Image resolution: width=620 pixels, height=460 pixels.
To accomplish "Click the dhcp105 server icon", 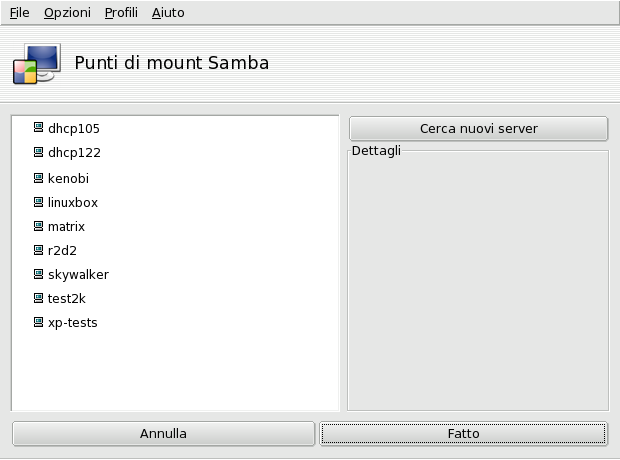I will pyautogui.click(x=39, y=128).
